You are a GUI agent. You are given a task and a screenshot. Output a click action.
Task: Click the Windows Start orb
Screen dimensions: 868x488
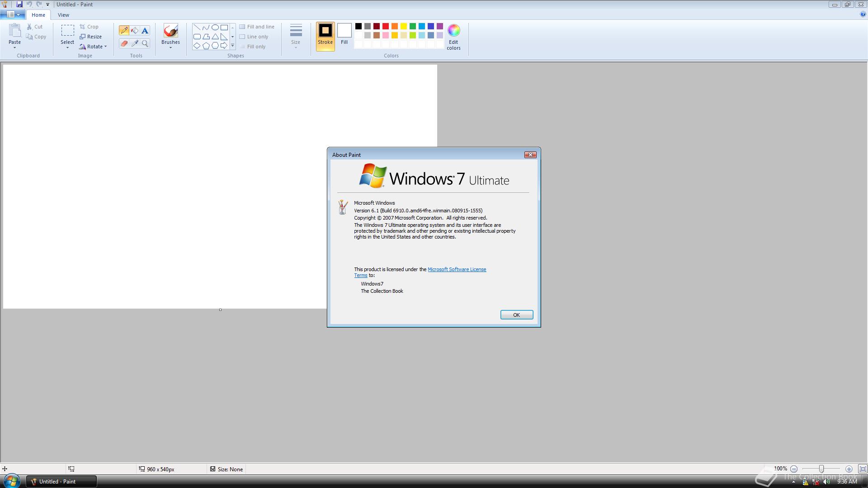[12, 481]
